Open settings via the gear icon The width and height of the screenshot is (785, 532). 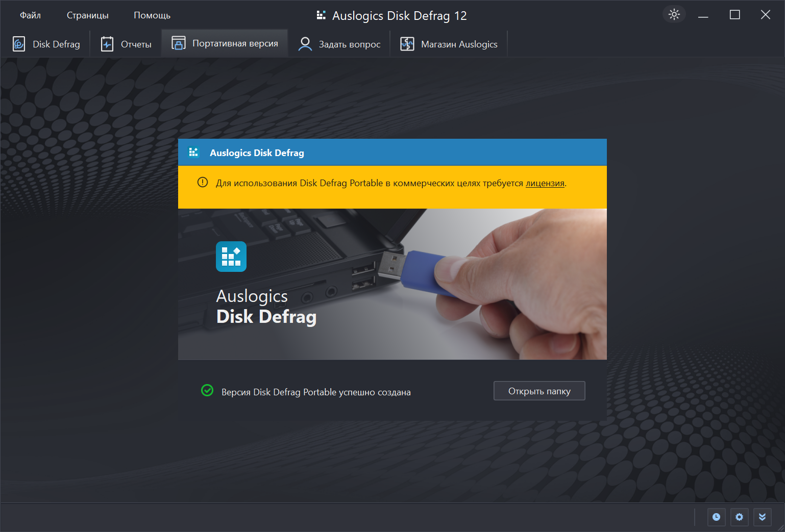(740, 517)
